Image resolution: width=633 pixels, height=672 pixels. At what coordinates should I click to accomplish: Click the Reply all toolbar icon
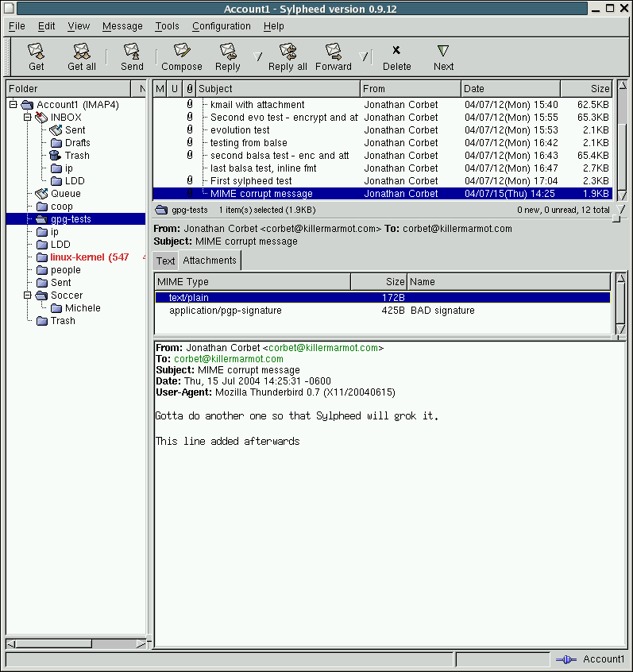(288, 51)
